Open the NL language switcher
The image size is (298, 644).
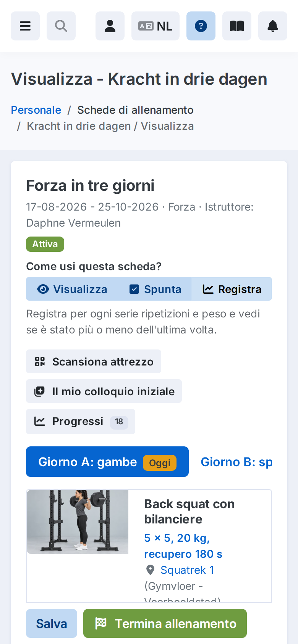tap(155, 26)
